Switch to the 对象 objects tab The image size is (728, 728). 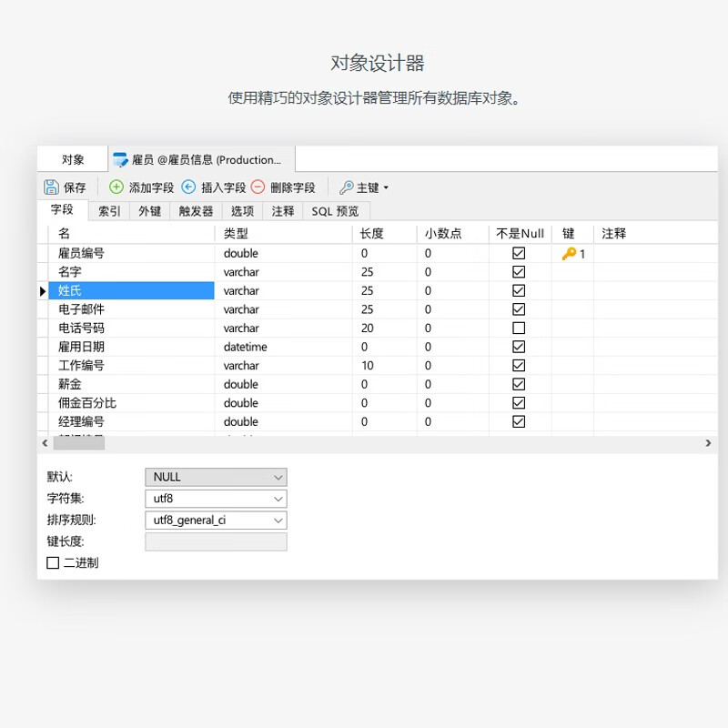pos(73,160)
